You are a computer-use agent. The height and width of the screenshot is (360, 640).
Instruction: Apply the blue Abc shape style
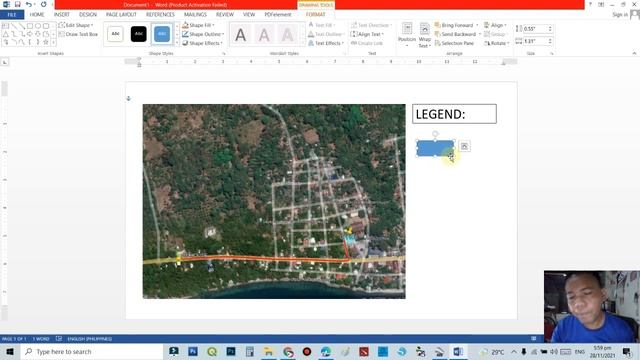162,34
